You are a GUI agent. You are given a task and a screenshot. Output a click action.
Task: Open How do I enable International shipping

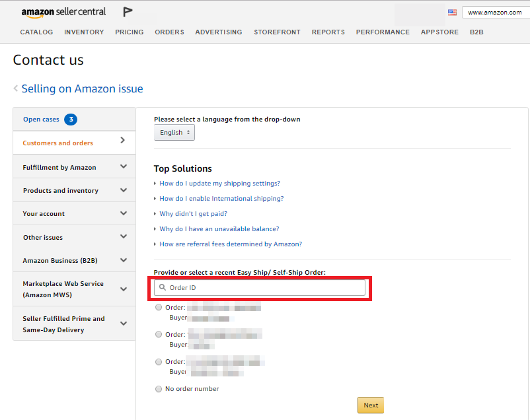[221, 198]
